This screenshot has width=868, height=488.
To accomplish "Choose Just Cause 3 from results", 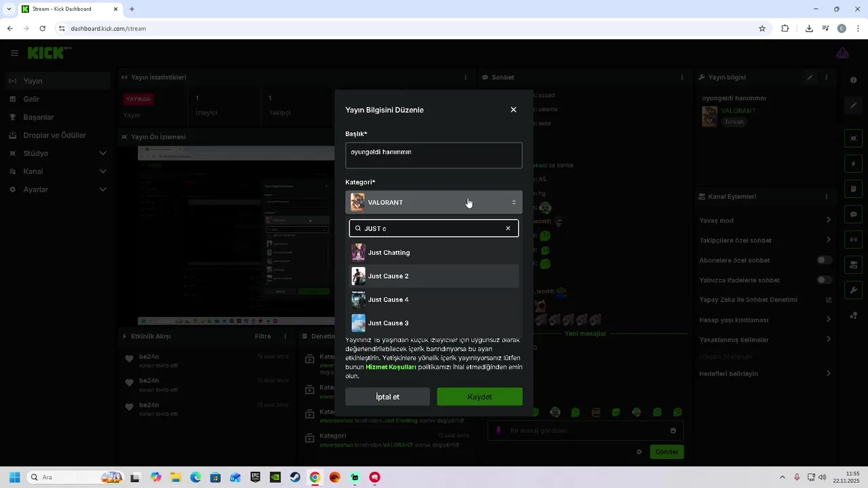I will tap(434, 323).
